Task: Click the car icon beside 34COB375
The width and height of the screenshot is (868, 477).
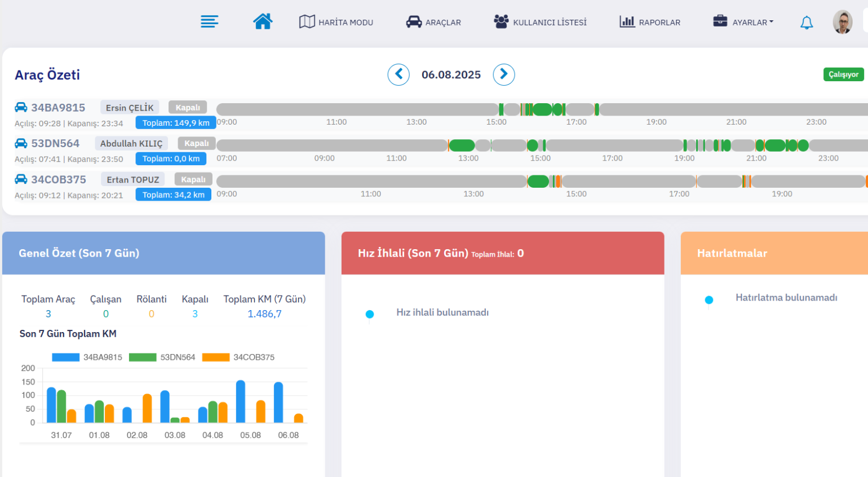Action: click(x=21, y=179)
